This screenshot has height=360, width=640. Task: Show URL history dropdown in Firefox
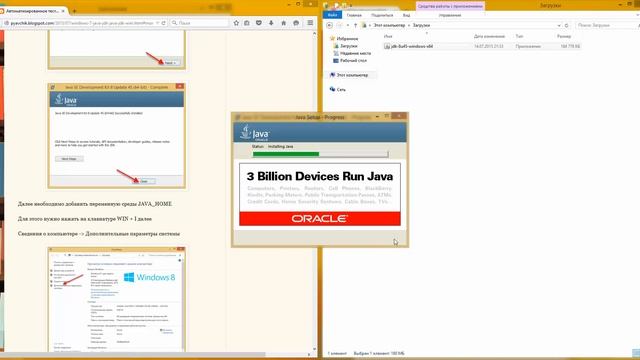point(157,23)
